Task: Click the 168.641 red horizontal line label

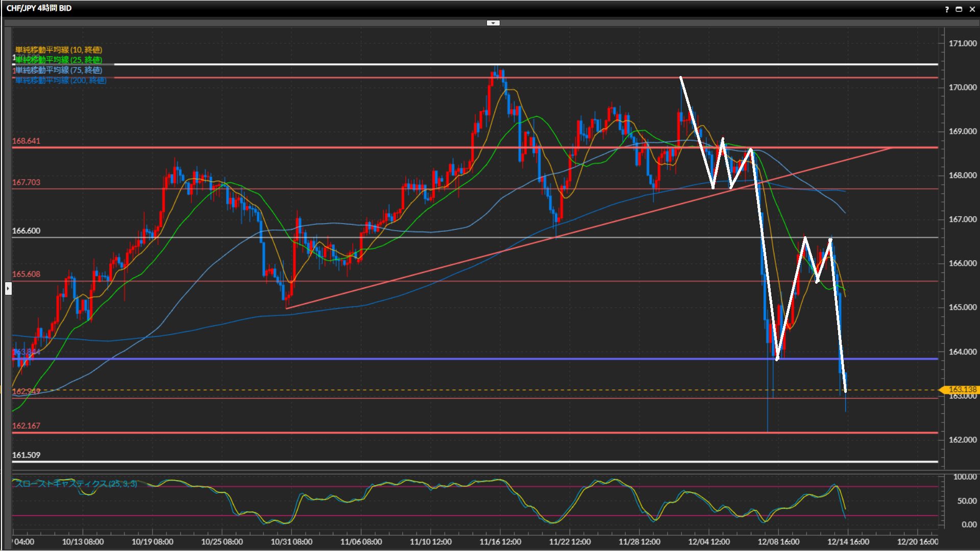Action: [26, 141]
